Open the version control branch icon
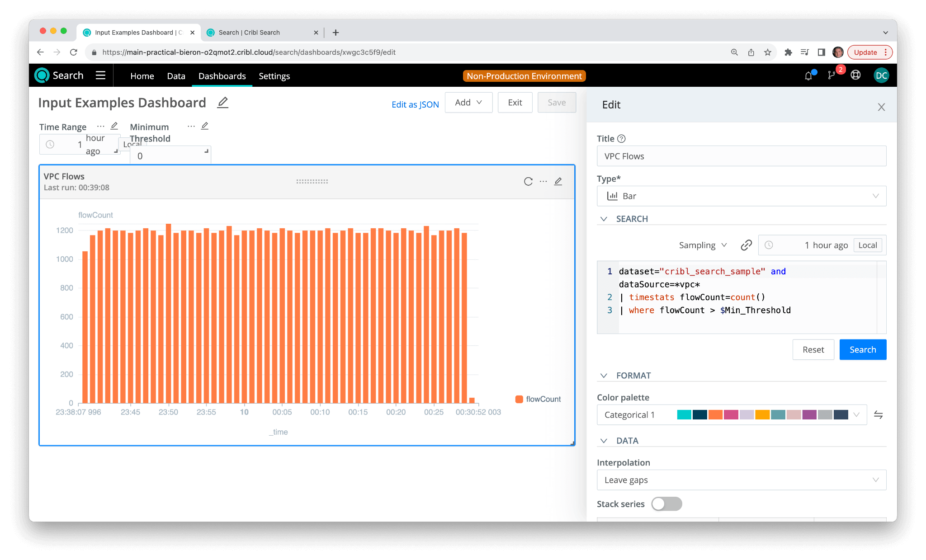926x560 pixels. point(832,75)
